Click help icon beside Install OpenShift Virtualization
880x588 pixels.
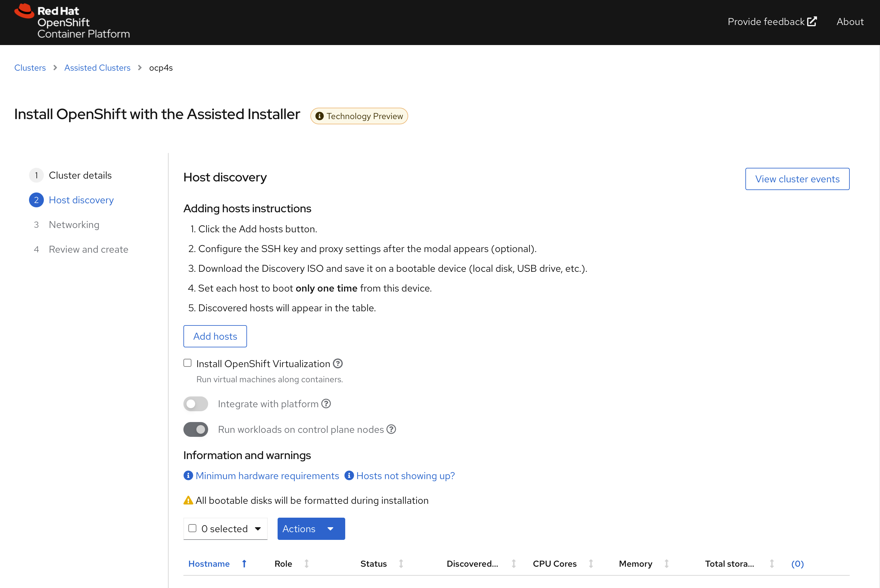[338, 363]
